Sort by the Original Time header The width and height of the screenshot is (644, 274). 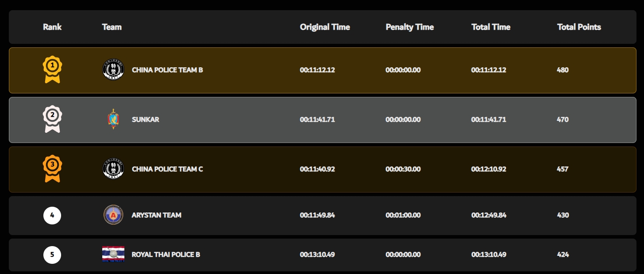pos(325,27)
